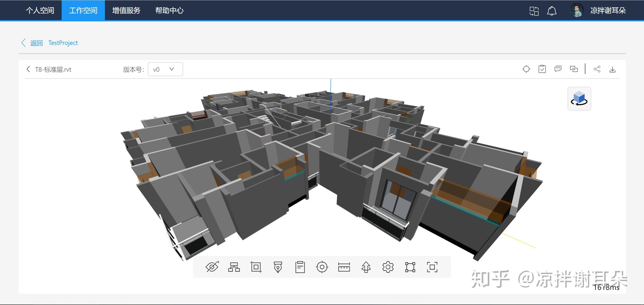Open the model structure tree tool

[234, 267]
